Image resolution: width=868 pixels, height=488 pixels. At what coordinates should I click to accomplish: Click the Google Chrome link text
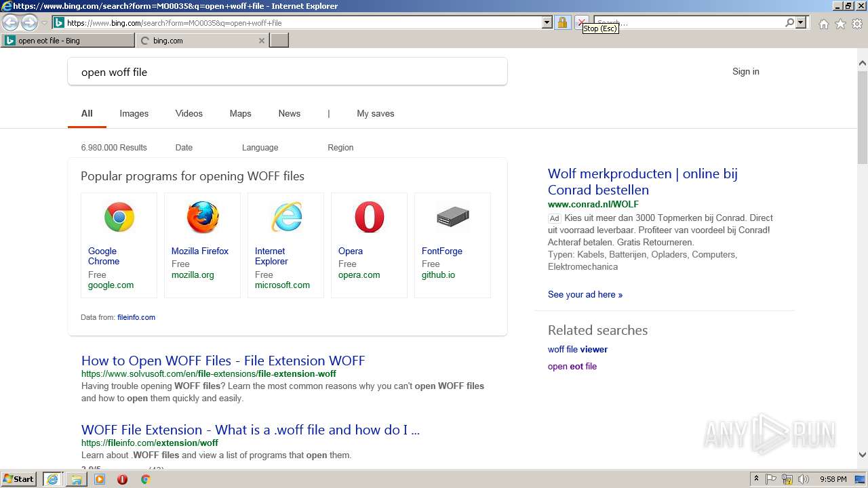104,256
